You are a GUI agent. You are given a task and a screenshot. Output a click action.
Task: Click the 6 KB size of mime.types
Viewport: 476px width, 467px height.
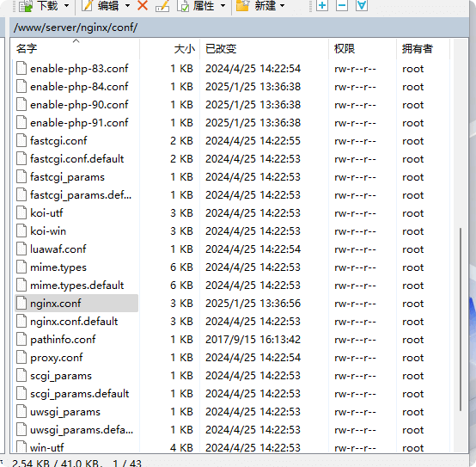coord(181,267)
